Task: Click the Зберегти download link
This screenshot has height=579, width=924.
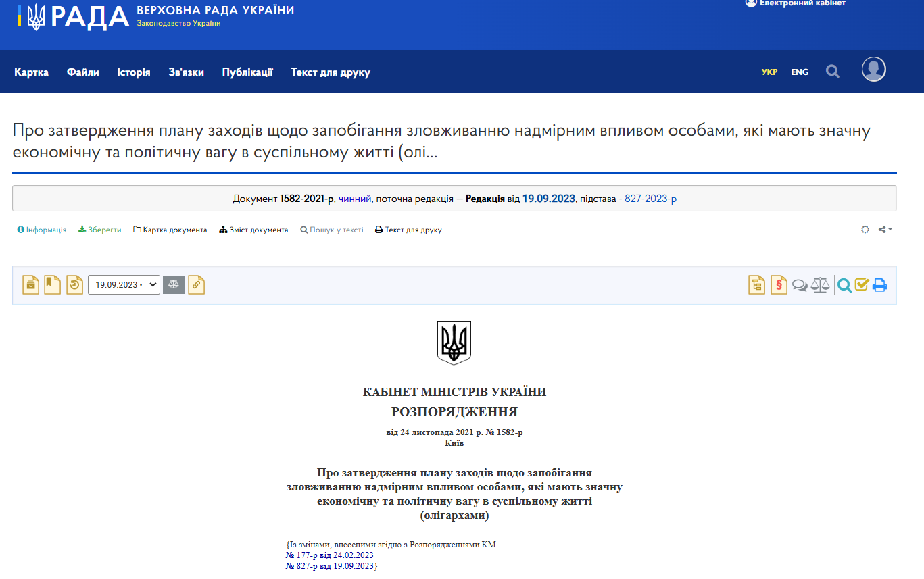Action: point(100,230)
